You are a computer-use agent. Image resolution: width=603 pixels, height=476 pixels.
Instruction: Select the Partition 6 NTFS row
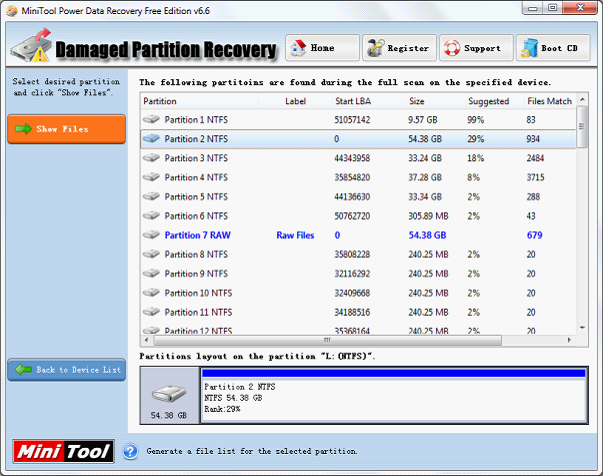pos(358,216)
